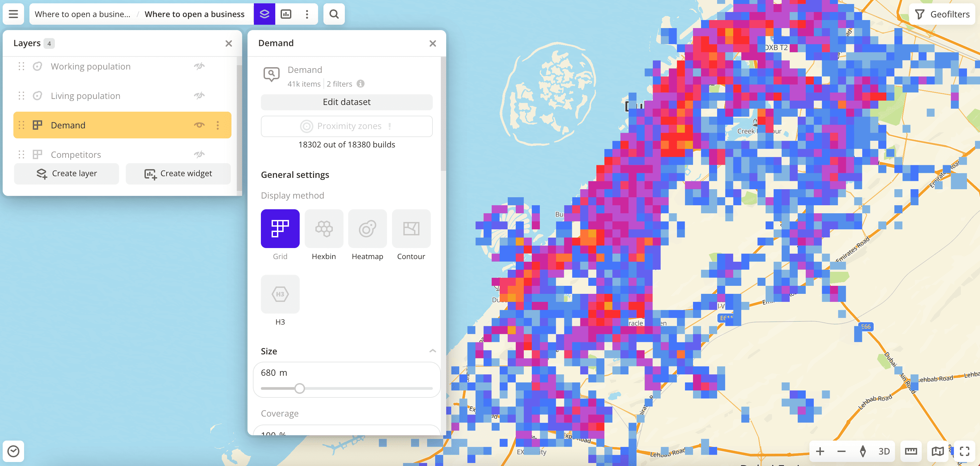The width and height of the screenshot is (980, 466).
Task: Select the Hexbin display method
Action: (x=323, y=228)
